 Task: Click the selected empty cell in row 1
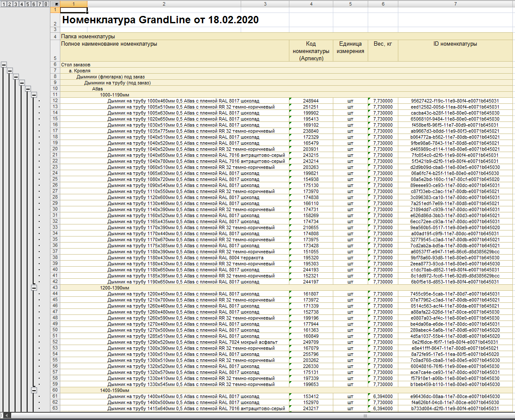click(74, 10)
